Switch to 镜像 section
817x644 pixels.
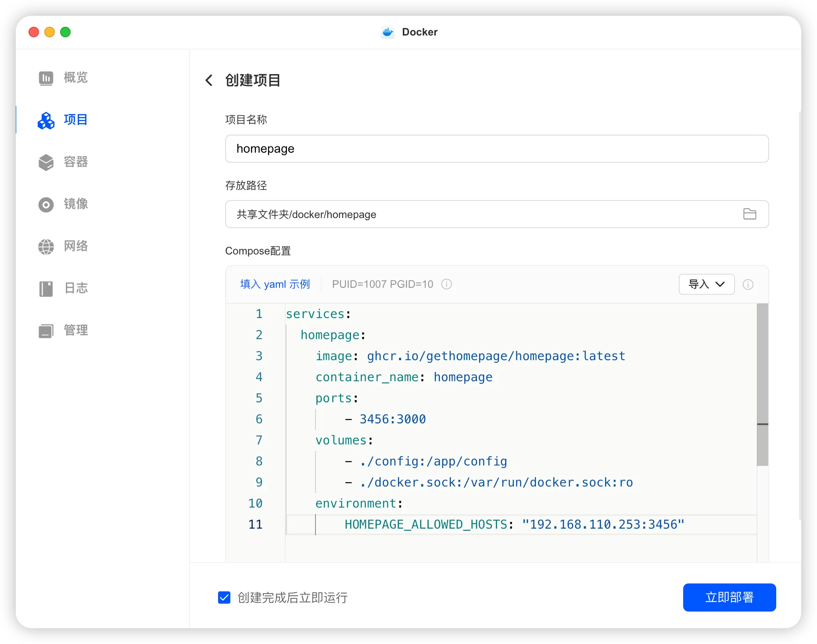point(75,204)
